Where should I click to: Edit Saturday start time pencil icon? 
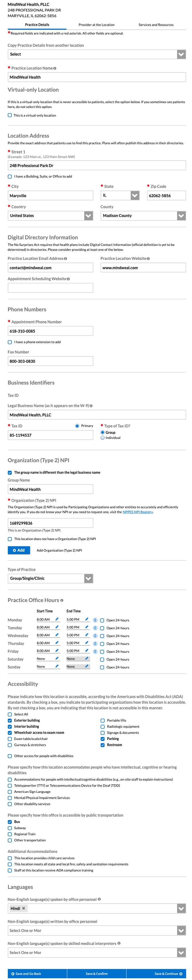click(57, 658)
